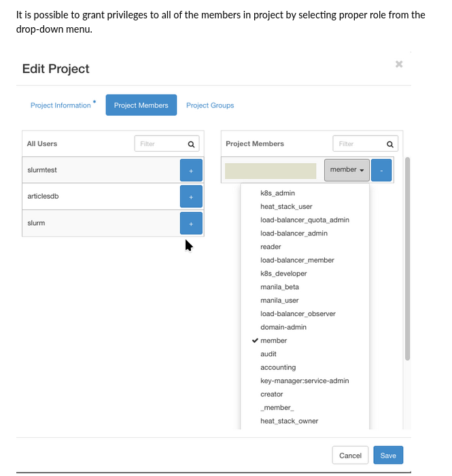This screenshot has width=452, height=476.
Task: Choose the reader role option
Action: coord(271,247)
